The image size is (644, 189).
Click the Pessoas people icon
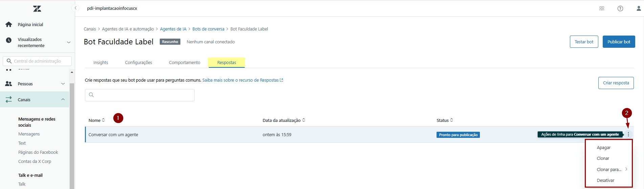9,84
